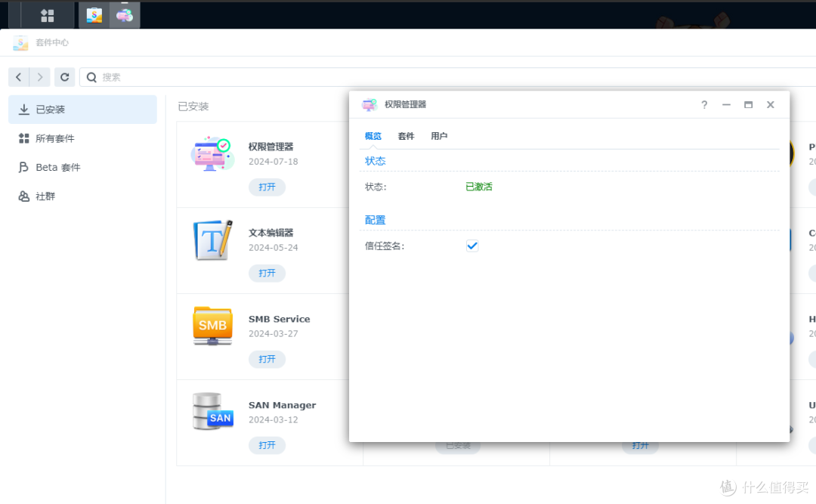The height and width of the screenshot is (504, 816).
Task: Switch to Package Center taskbar icon
Action: tap(94, 15)
